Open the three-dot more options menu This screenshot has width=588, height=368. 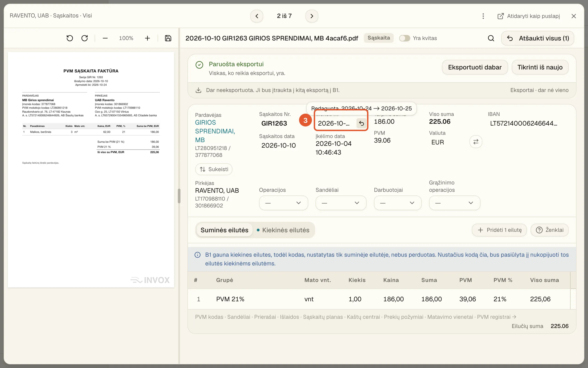(483, 16)
